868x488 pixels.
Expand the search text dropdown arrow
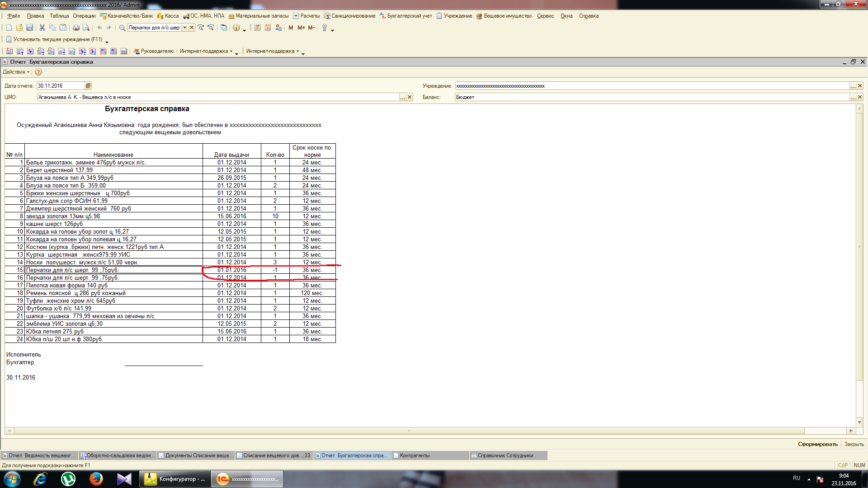[x=185, y=28]
